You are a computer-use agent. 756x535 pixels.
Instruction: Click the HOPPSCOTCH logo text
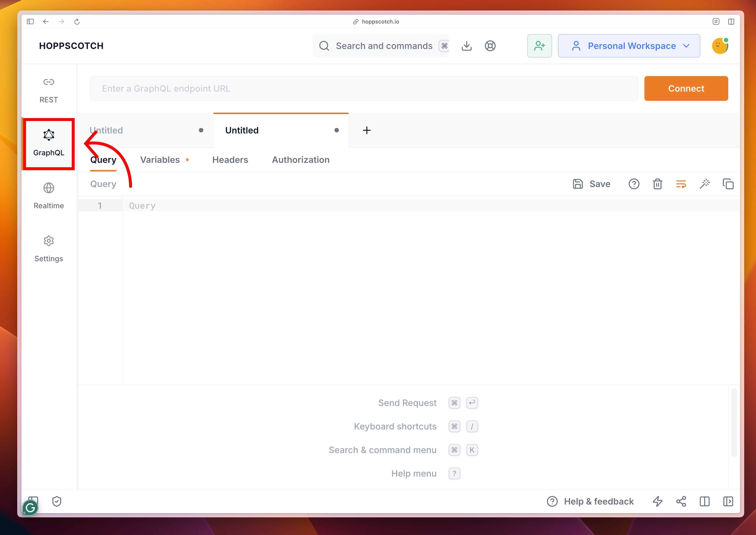tap(71, 46)
